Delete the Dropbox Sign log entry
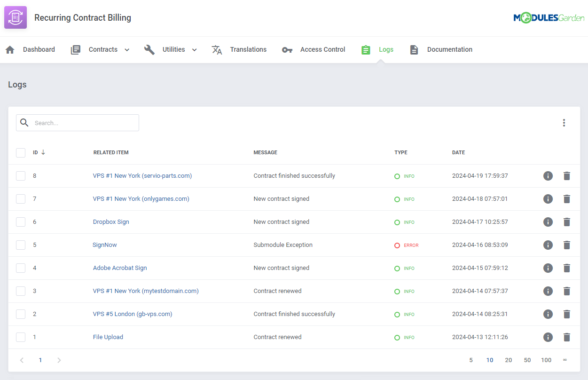Viewport: 588px width, 380px height. [567, 222]
